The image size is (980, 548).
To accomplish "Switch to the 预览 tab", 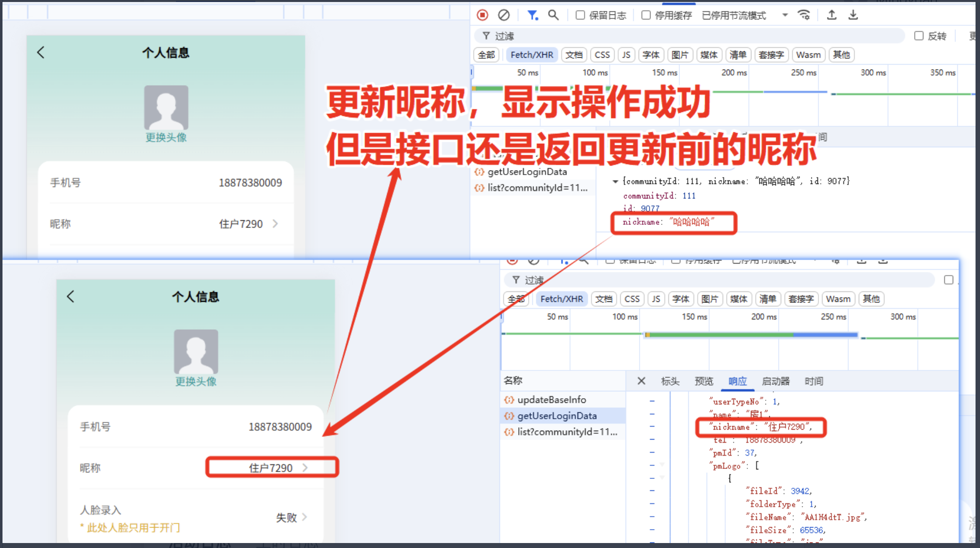I will 703,381.
